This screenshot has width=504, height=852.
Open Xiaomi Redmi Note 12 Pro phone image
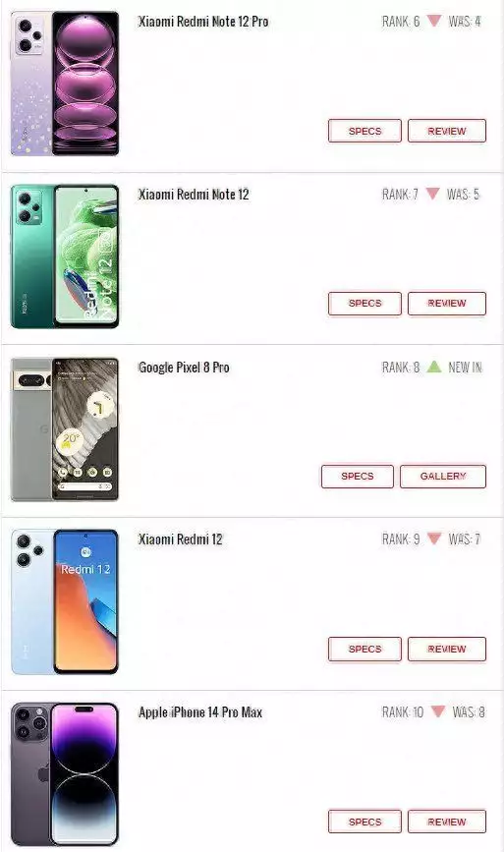pos(65,84)
